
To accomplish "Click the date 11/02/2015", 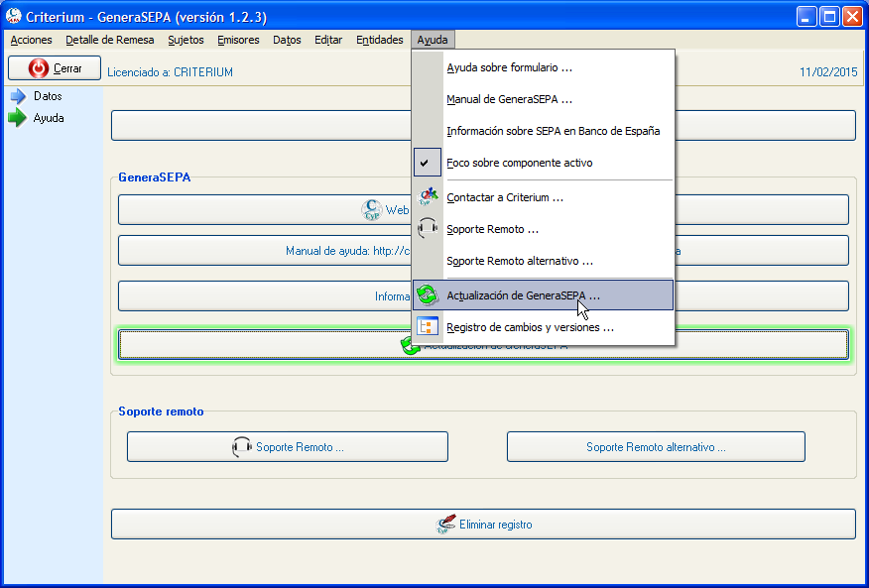I will pyautogui.click(x=828, y=72).
